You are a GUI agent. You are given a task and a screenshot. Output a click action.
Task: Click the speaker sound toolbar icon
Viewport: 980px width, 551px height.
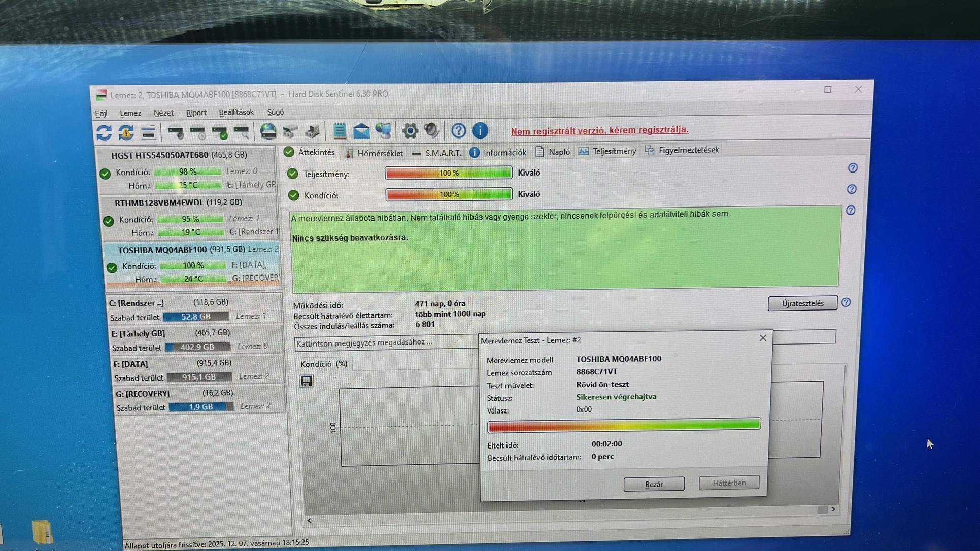pyautogui.click(x=431, y=131)
